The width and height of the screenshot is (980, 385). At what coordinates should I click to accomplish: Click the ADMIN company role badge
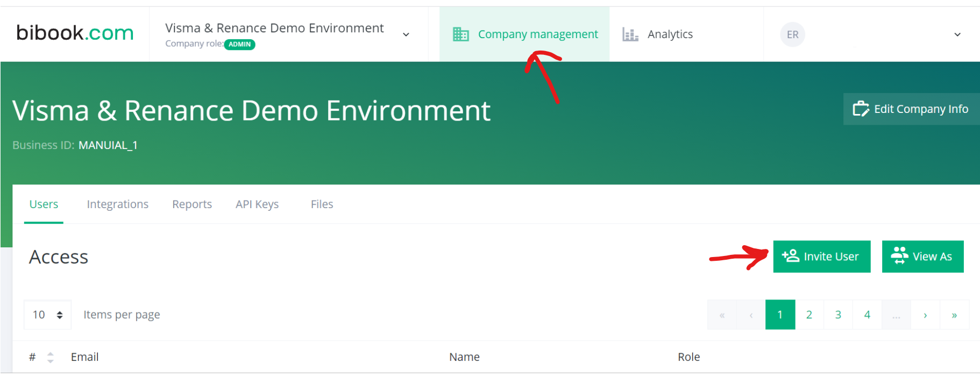pos(239,45)
